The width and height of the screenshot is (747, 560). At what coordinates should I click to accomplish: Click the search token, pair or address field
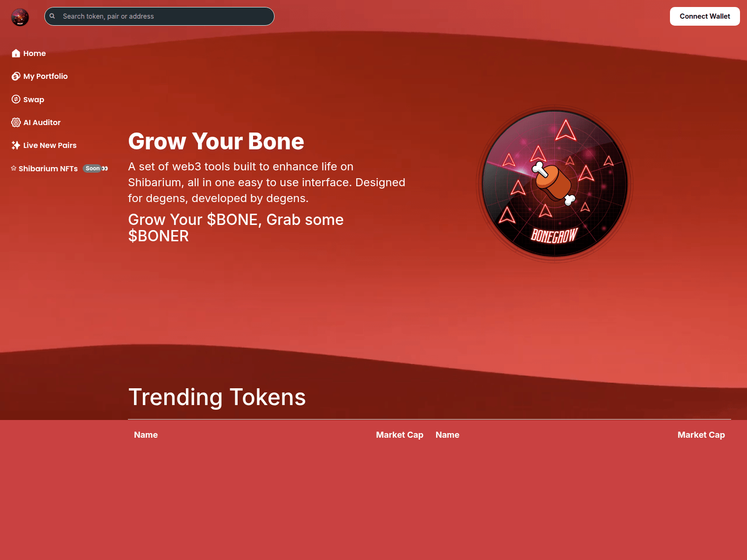pos(159,16)
